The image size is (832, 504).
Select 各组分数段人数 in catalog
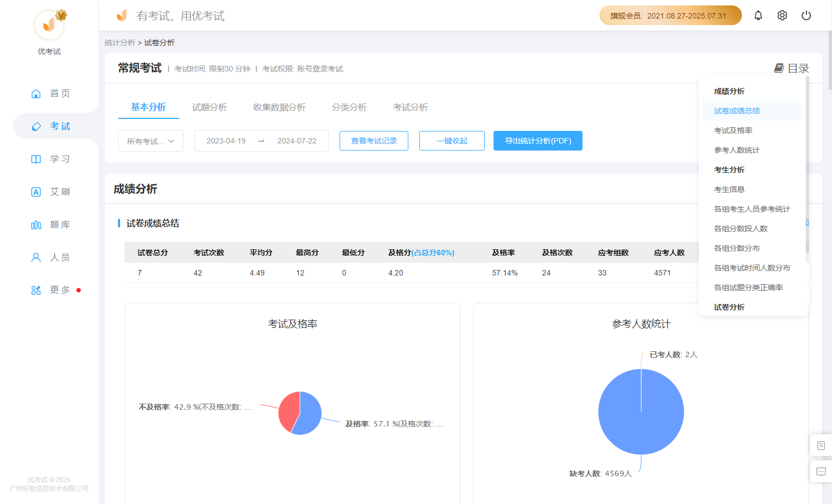pos(752,229)
